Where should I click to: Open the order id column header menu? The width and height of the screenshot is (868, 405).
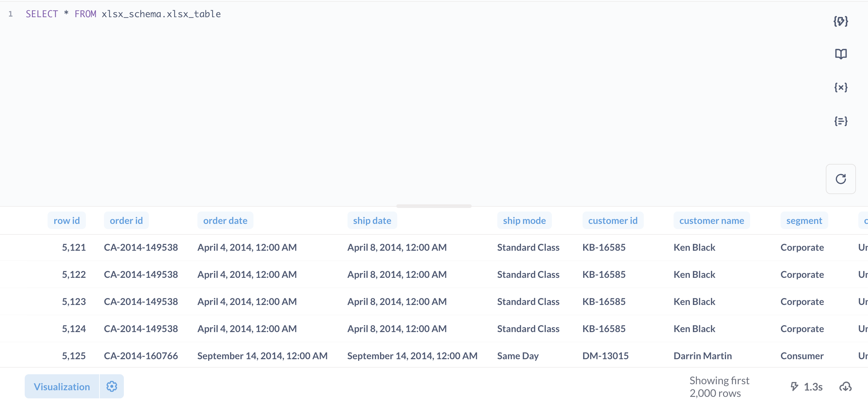coord(126,221)
